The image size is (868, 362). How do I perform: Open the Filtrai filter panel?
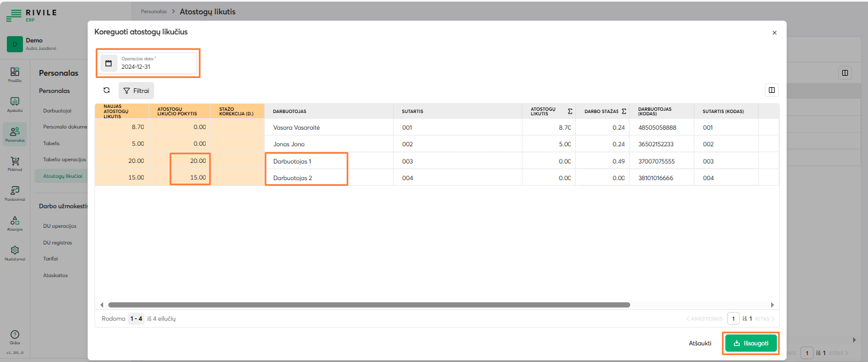click(x=136, y=91)
